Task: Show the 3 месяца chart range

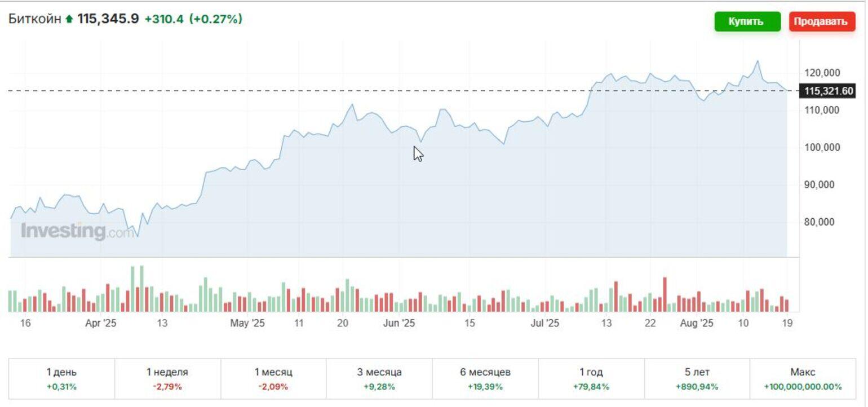Action: [379, 378]
